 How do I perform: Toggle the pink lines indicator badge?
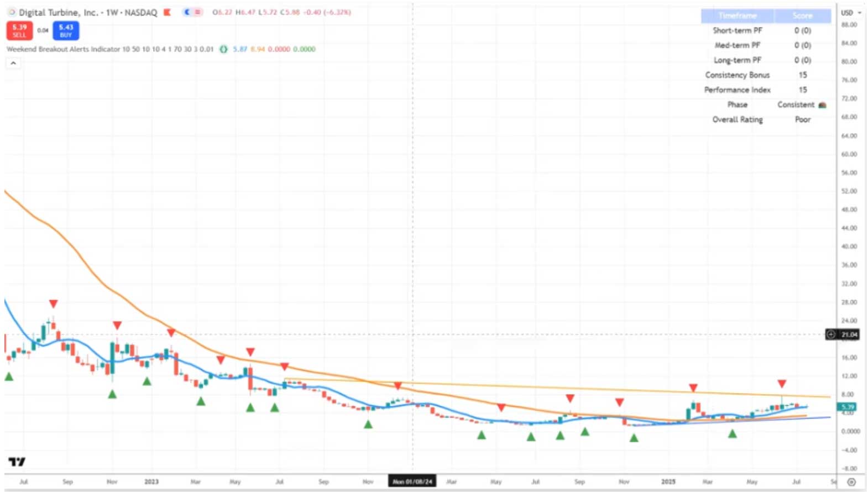[x=197, y=12]
